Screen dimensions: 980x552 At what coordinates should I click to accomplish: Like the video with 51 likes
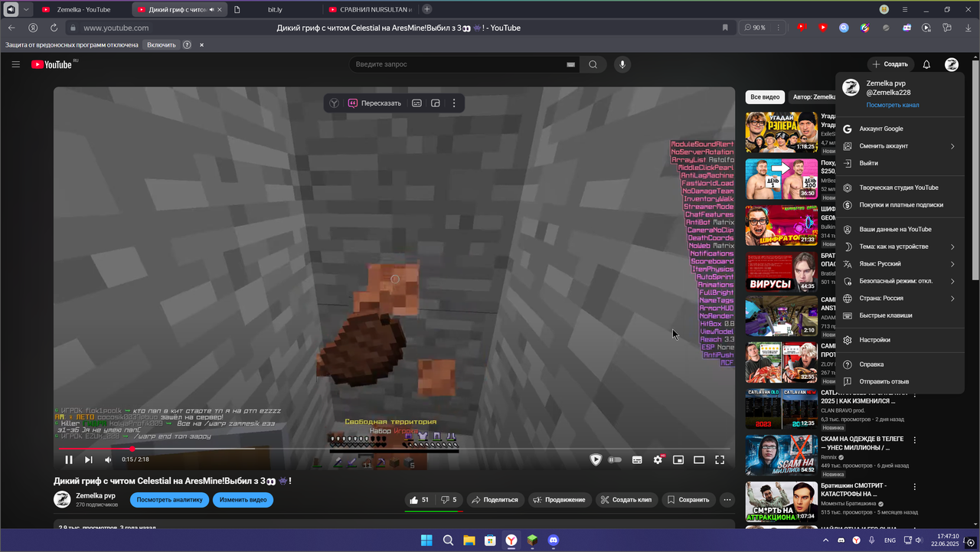pos(420,500)
